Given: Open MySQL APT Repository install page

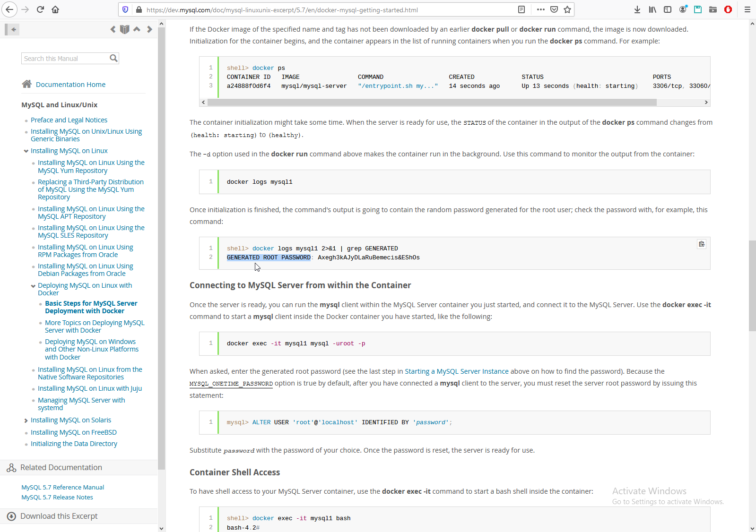Looking at the screenshot, I should [x=91, y=213].
